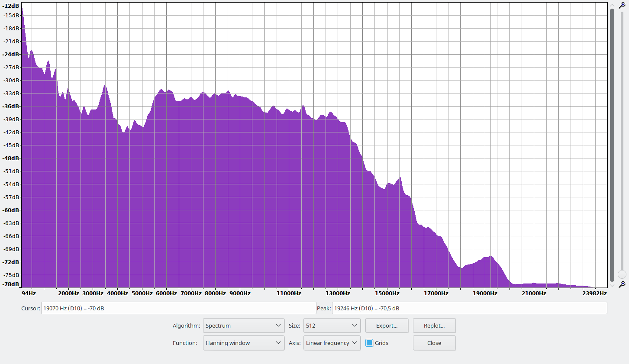The height and width of the screenshot is (364, 629).
Task: Click the Close button
Action: 434,343
